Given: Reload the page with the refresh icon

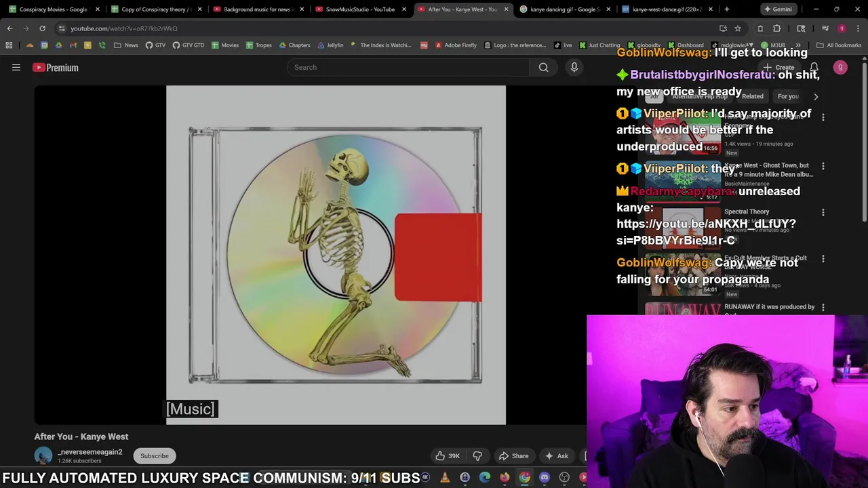Looking at the screenshot, I should point(42,28).
